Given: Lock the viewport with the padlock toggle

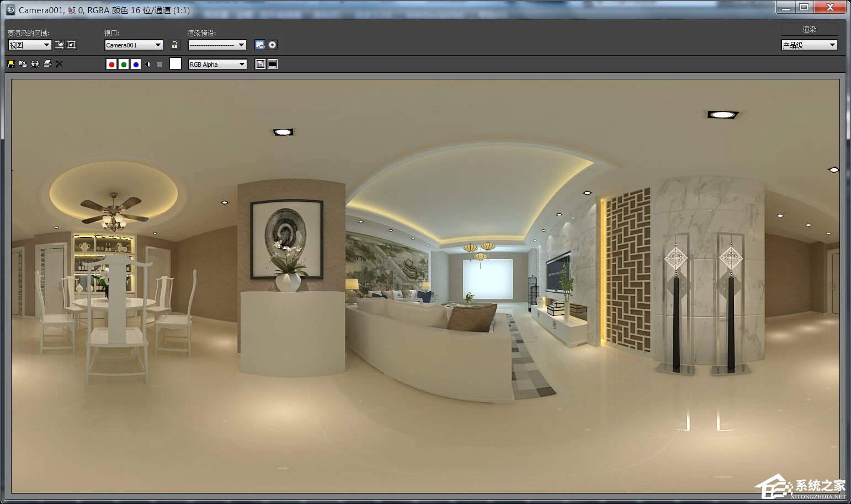Looking at the screenshot, I should click(x=175, y=45).
